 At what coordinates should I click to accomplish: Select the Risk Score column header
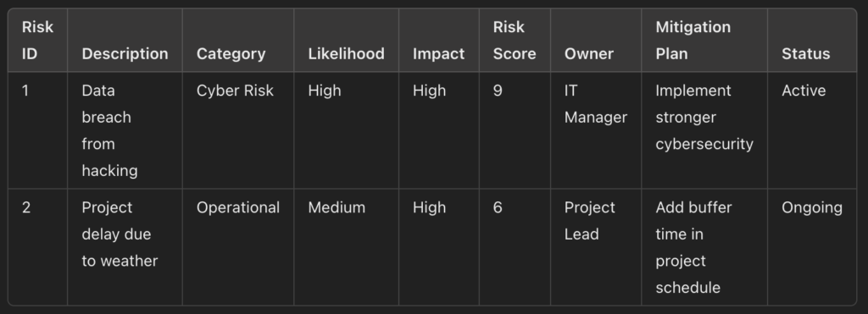515,41
